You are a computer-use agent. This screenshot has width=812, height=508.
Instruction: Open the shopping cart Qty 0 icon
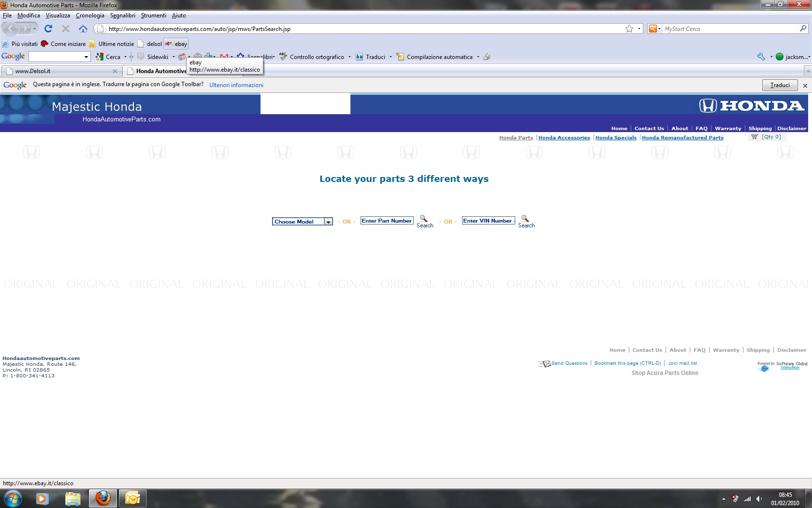point(754,137)
